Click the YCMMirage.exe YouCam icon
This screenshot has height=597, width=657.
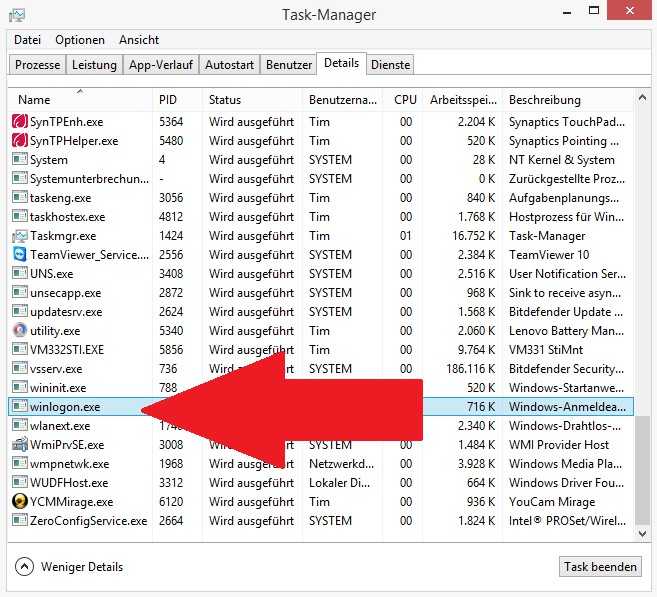click(x=20, y=501)
